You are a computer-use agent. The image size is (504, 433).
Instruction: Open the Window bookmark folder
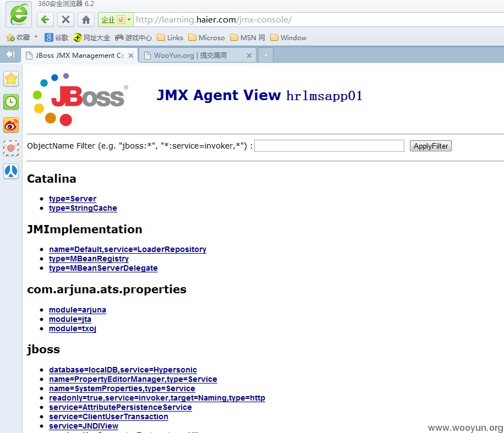pos(288,37)
